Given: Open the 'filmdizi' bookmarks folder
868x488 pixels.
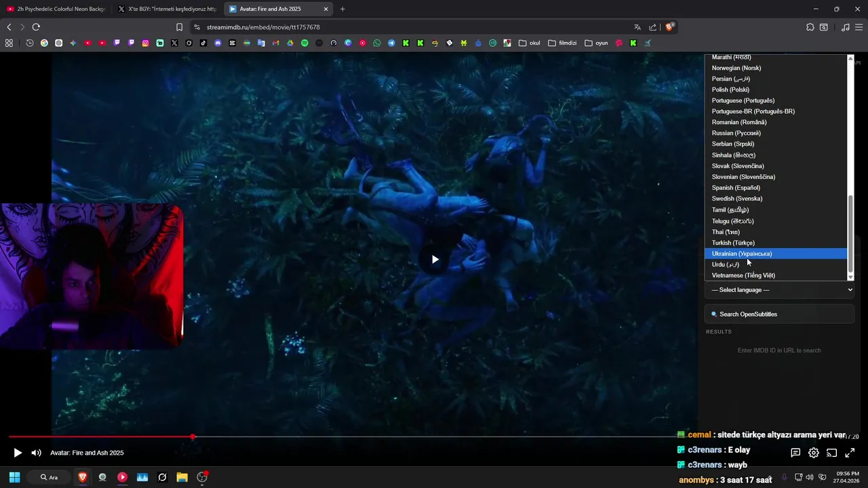Looking at the screenshot, I should tap(562, 43).
